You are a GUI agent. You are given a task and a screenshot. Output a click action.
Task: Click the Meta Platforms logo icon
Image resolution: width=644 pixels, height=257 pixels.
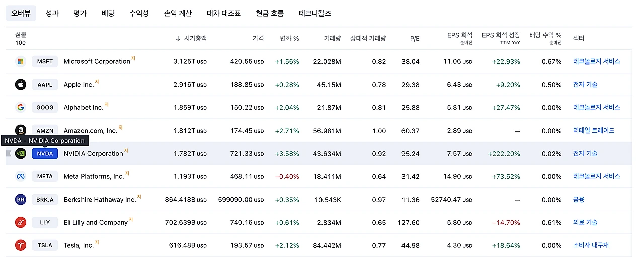(x=20, y=176)
